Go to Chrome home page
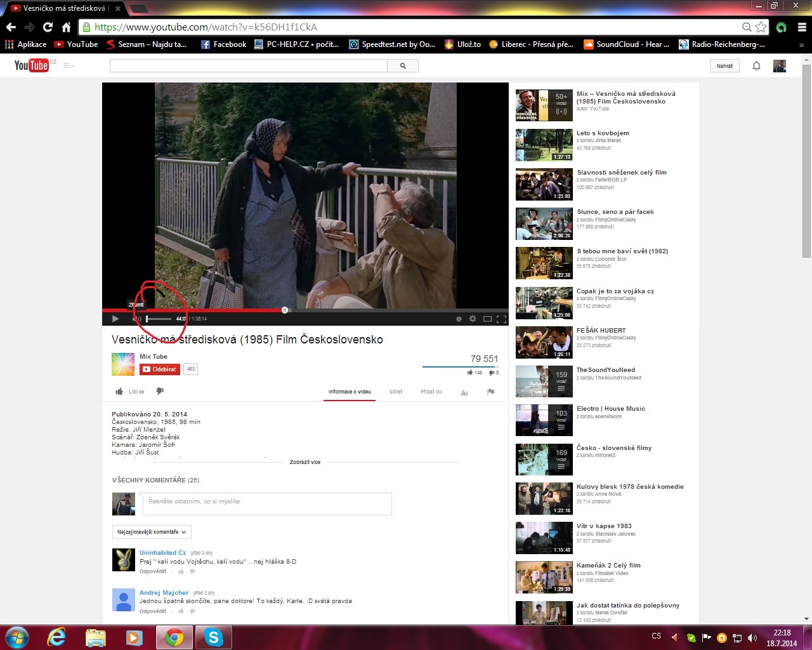This screenshot has width=812, height=650. [66, 27]
